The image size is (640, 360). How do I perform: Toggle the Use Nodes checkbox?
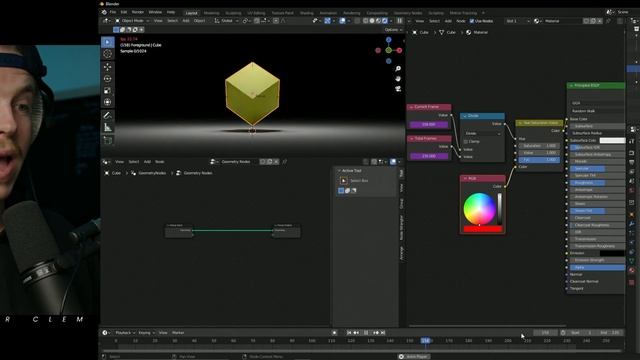point(472,21)
